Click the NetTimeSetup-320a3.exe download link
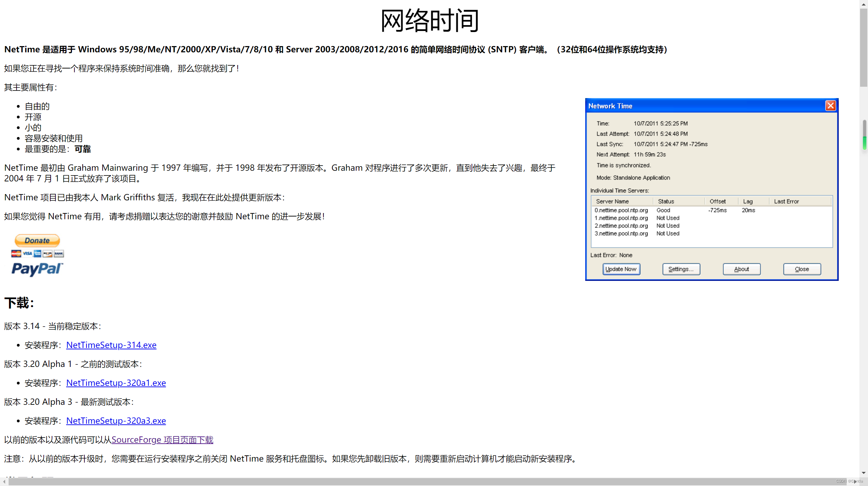 tap(116, 421)
